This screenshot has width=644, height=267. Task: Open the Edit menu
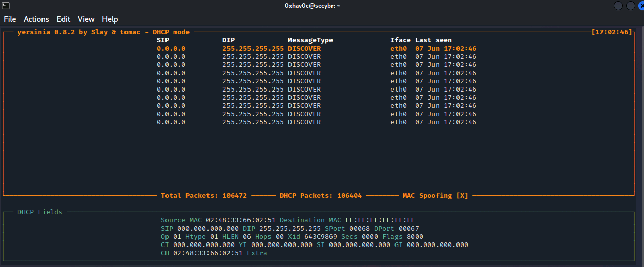(x=64, y=19)
